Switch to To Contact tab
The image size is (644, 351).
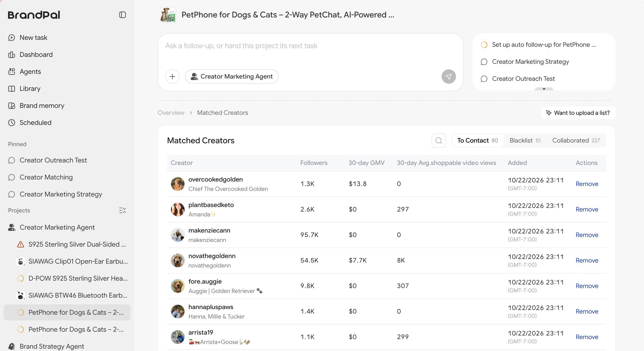click(478, 140)
